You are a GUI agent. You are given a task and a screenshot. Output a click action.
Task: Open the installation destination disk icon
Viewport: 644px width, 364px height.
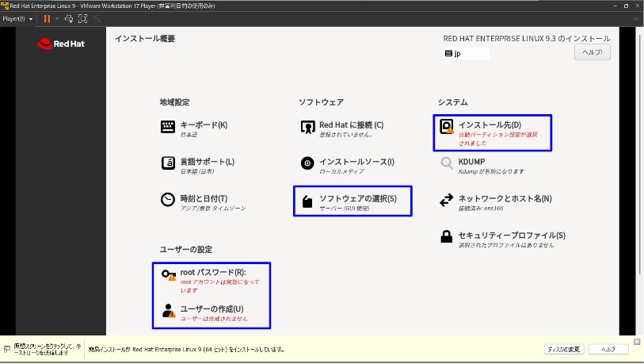(x=447, y=127)
